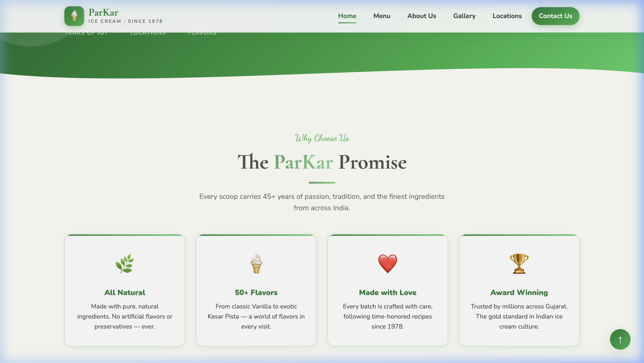Image resolution: width=644 pixels, height=363 pixels.
Task: Open the Home navigation item
Action: [347, 16]
